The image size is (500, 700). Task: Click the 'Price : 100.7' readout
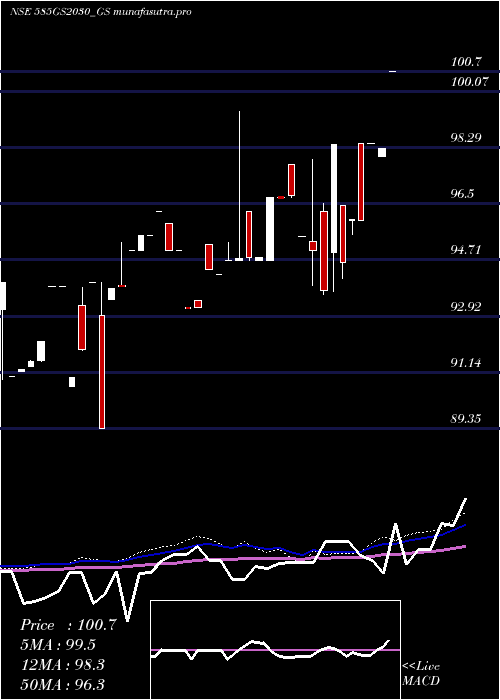pyautogui.click(x=68, y=625)
